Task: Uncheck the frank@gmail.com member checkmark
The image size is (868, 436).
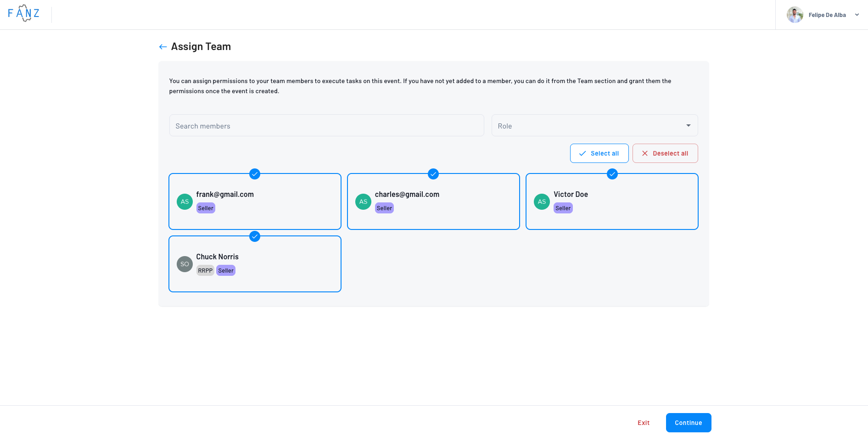Action: click(x=255, y=174)
